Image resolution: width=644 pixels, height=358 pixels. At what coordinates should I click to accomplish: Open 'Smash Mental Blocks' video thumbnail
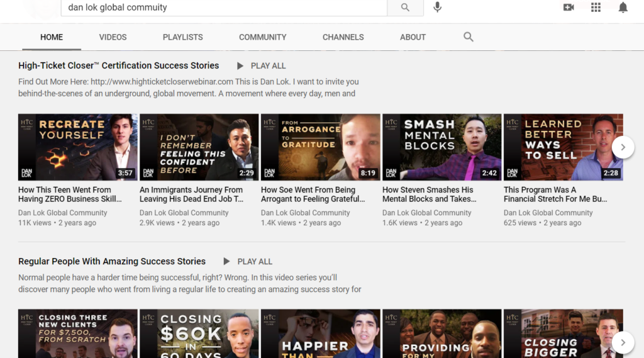click(442, 147)
